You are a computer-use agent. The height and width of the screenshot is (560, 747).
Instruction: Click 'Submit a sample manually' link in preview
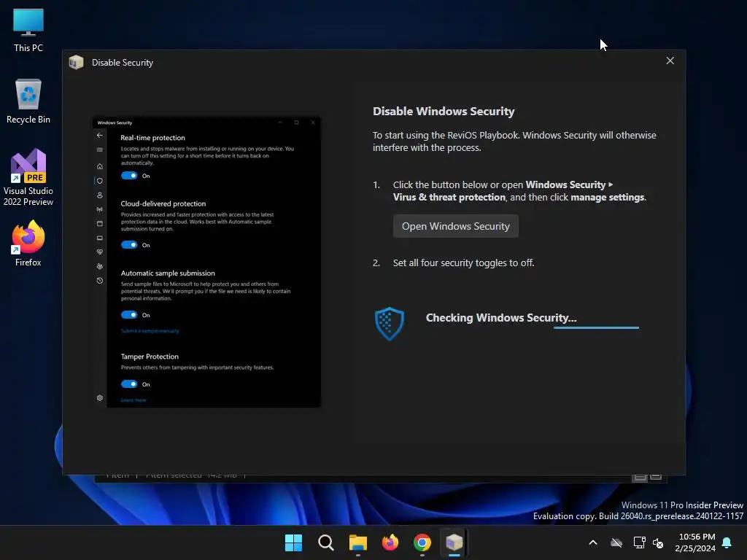point(150,331)
